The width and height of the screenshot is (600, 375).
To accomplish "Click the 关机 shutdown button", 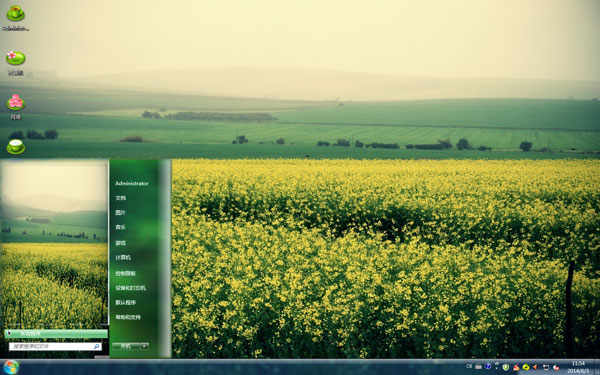I will [x=126, y=346].
